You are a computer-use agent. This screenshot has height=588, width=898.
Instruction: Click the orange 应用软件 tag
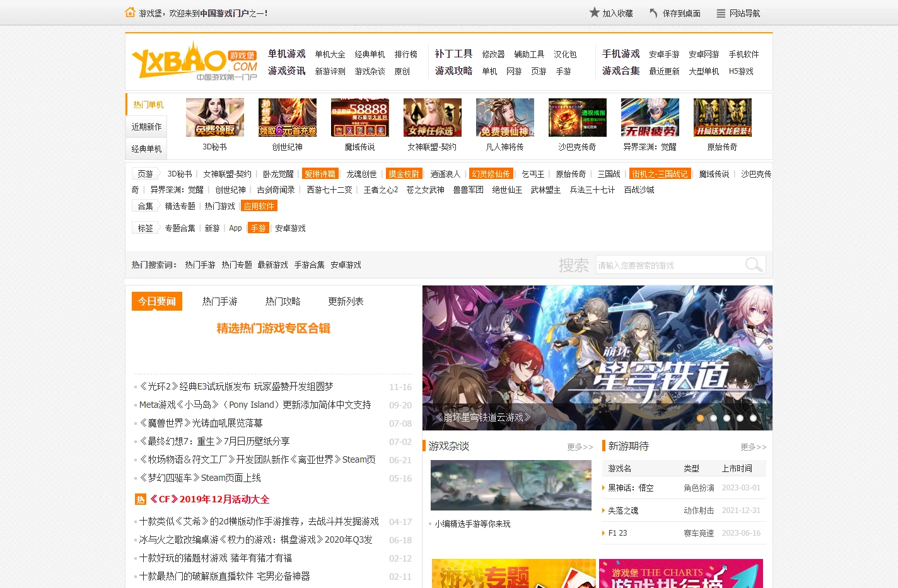(259, 206)
